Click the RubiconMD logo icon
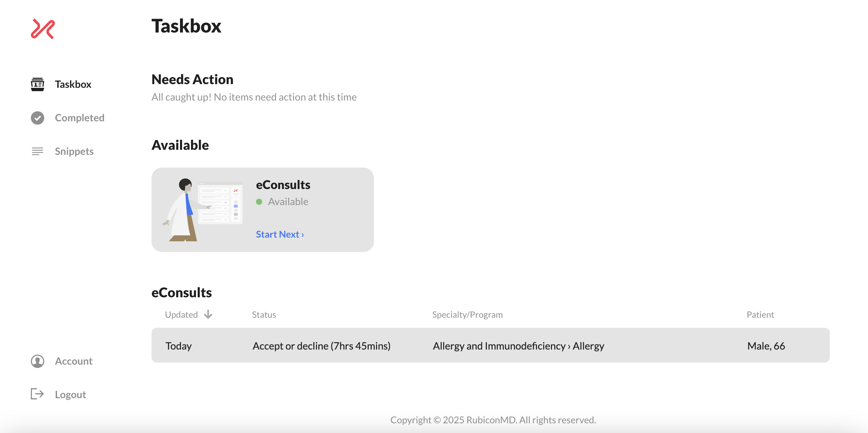Image resolution: width=868 pixels, height=433 pixels. (43, 29)
